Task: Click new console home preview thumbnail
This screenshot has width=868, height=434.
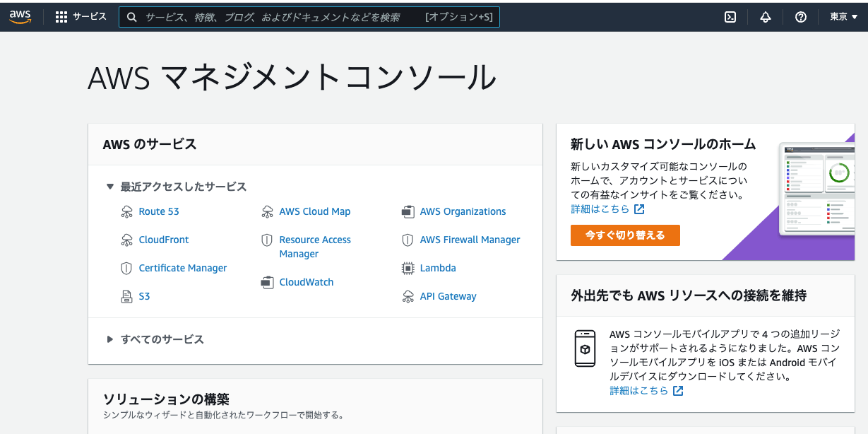Action: tap(816, 189)
